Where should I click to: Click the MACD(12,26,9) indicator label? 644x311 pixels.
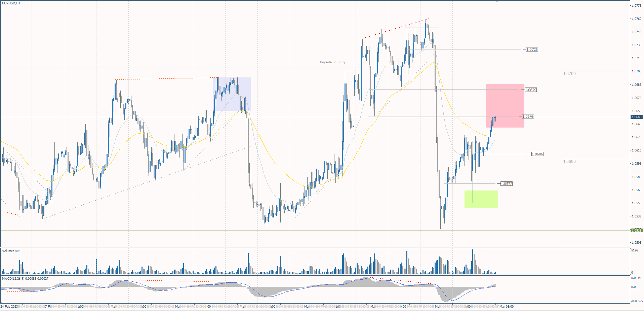point(25,279)
